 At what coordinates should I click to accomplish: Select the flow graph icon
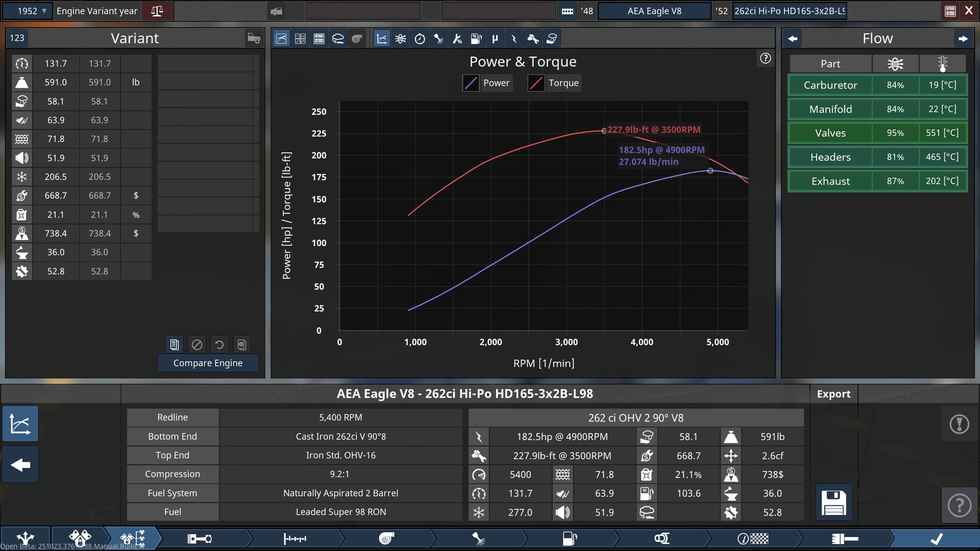tap(401, 39)
